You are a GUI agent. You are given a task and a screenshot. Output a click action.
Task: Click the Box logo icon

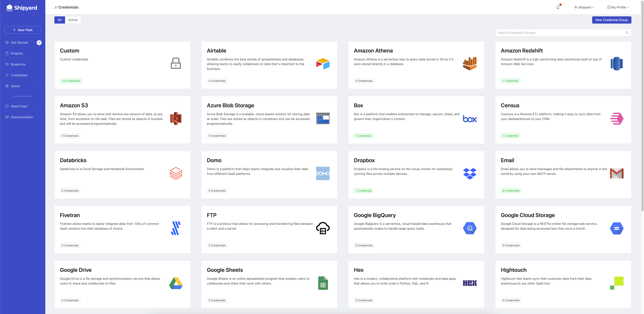click(470, 119)
